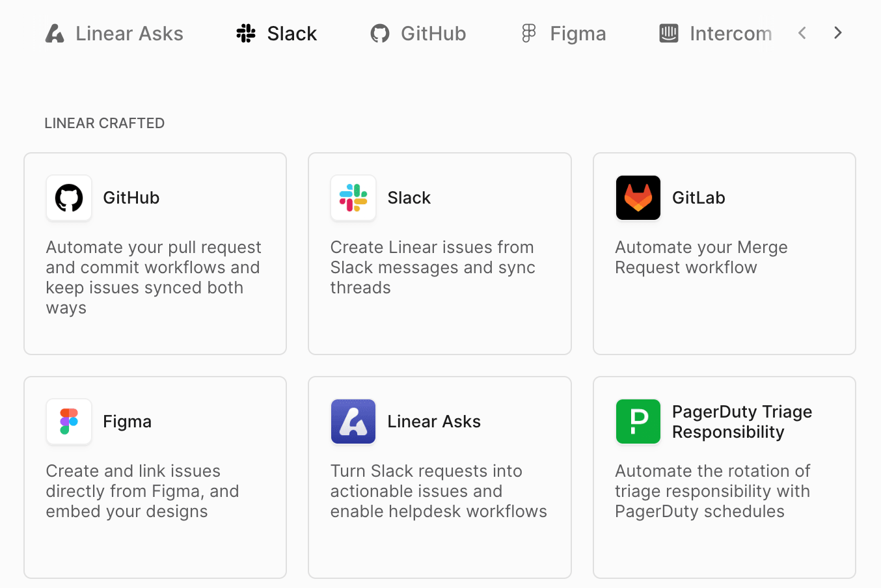Click the Slack card logo
This screenshot has width=881, height=588.
353,198
